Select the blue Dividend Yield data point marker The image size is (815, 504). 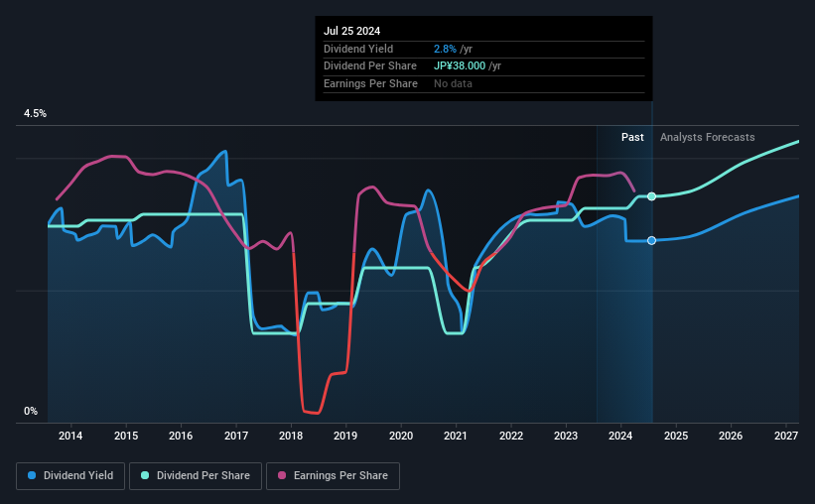[651, 240]
